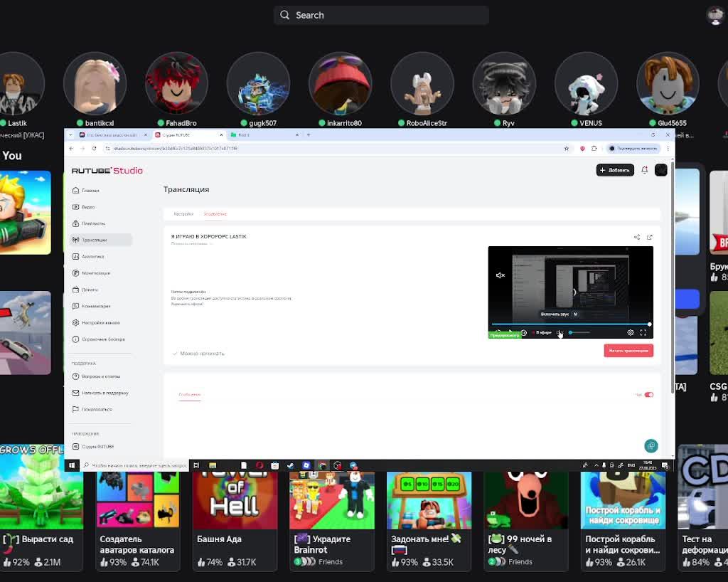Open Башня Ада game card

pos(235,520)
